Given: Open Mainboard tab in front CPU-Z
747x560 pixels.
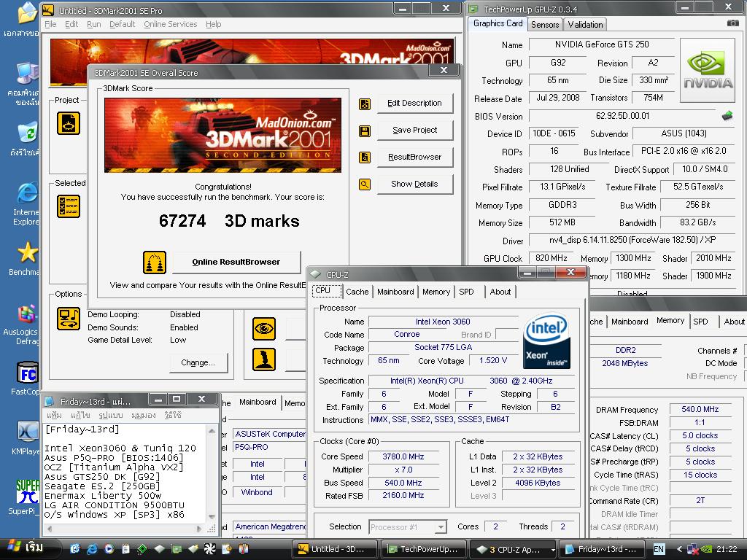Looking at the screenshot, I should click(x=395, y=292).
